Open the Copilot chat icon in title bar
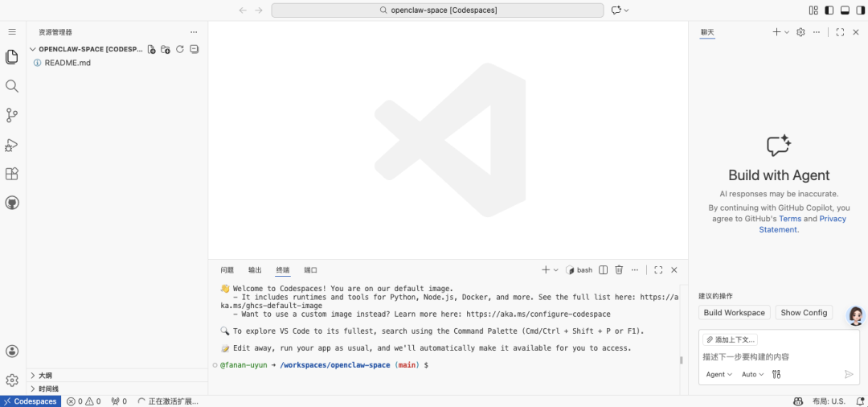Image resolution: width=868 pixels, height=407 pixels. 616,10
